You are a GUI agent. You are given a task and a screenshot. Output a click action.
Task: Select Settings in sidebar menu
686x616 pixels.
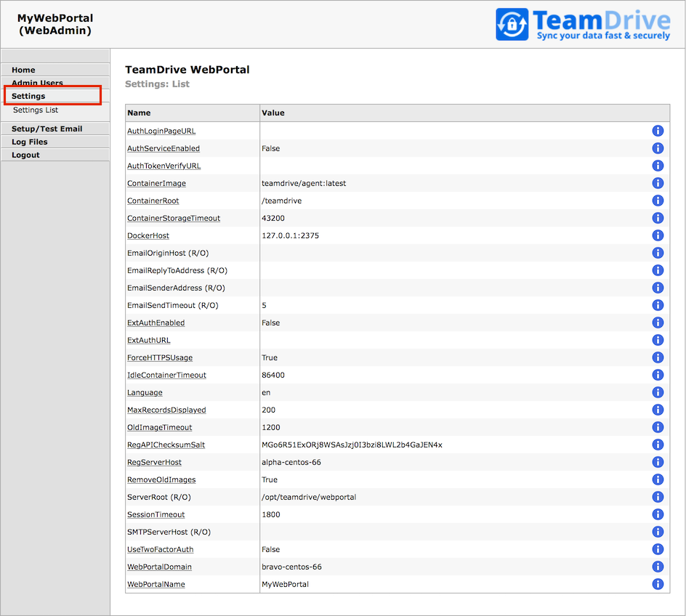click(55, 96)
